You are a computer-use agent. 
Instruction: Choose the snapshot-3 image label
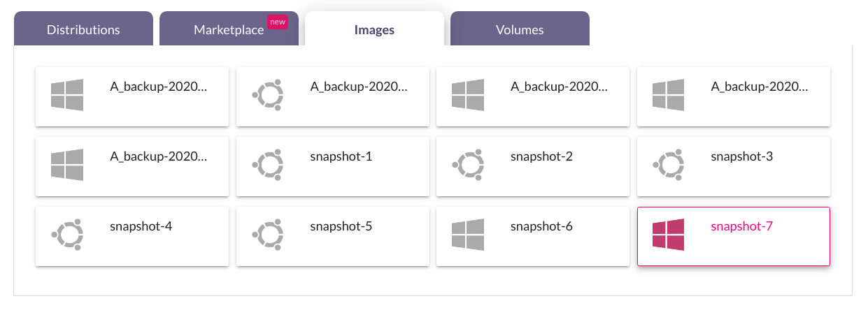[742, 156]
